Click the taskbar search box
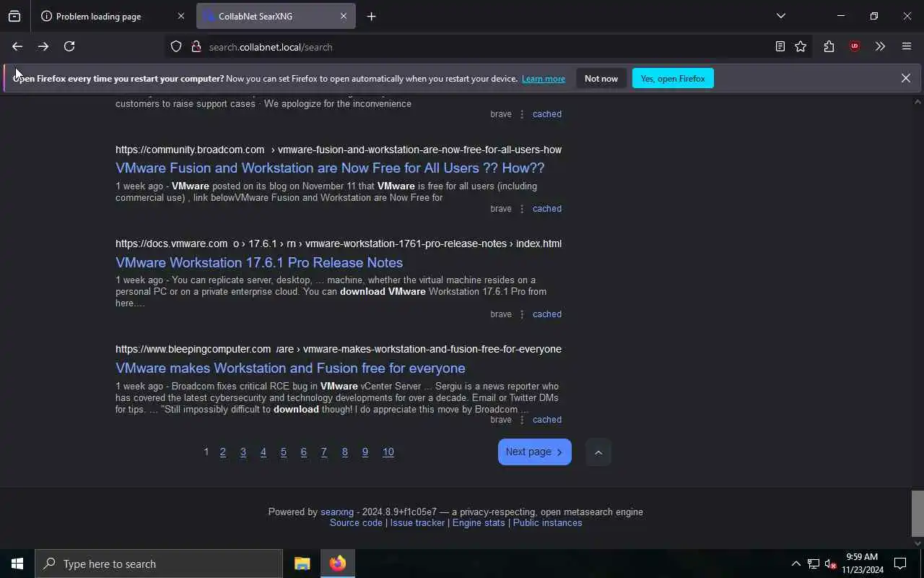 click(159, 564)
